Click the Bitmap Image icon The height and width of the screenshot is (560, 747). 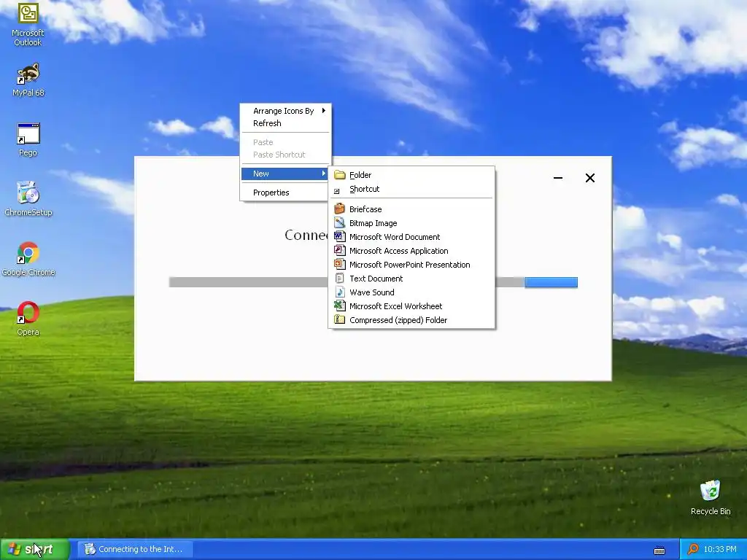coord(339,222)
